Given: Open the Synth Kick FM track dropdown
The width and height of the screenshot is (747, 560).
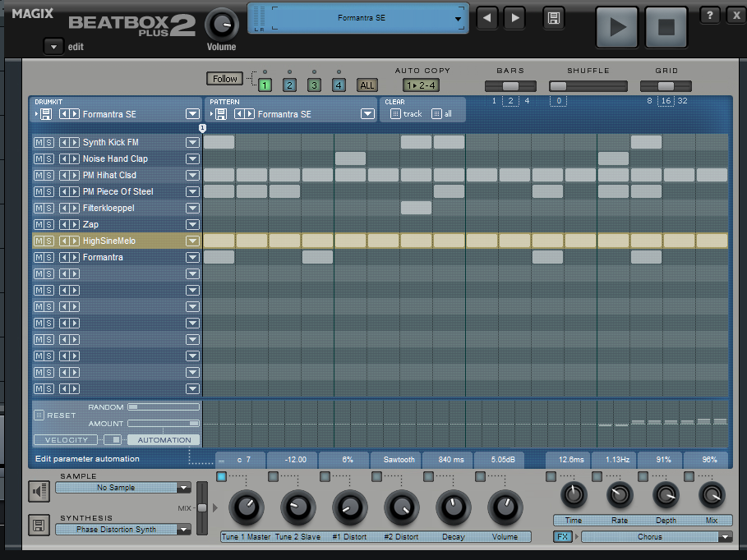Looking at the screenshot, I should (x=192, y=142).
